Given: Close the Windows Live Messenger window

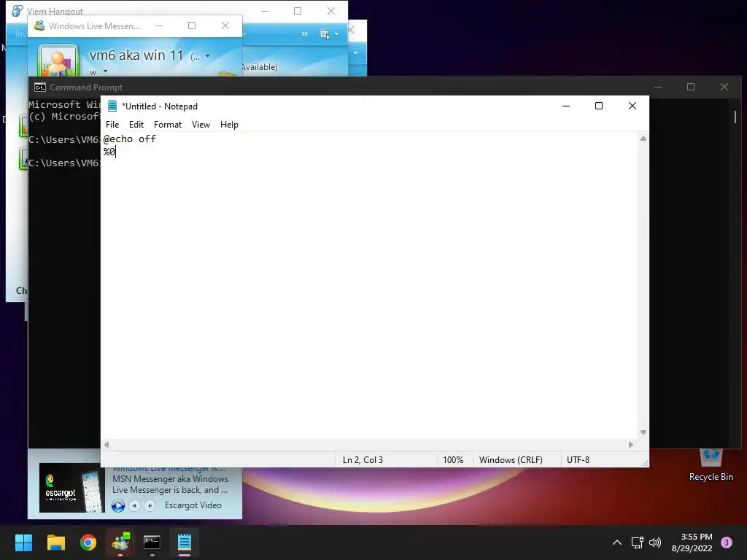Looking at the screenshot, I should (x=225, y=26).
